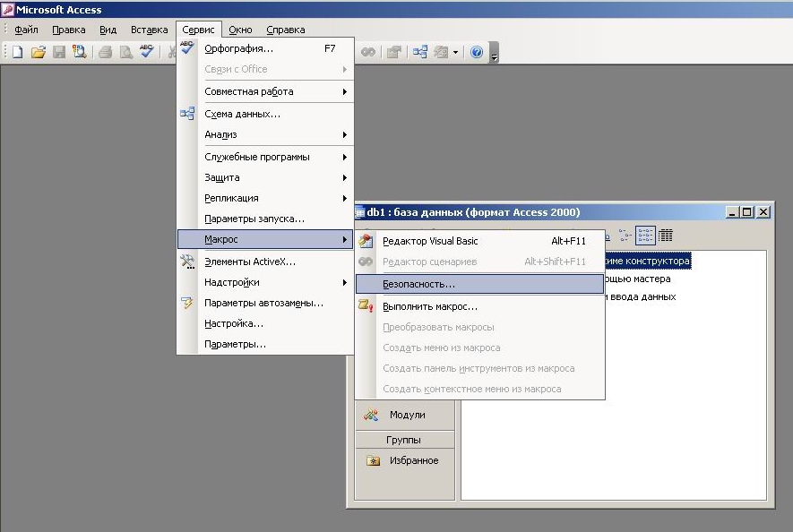Screen dimensions: 793x532
Task: Open the Файл menu
Action: pyautogui.click(x=26, y=30)
